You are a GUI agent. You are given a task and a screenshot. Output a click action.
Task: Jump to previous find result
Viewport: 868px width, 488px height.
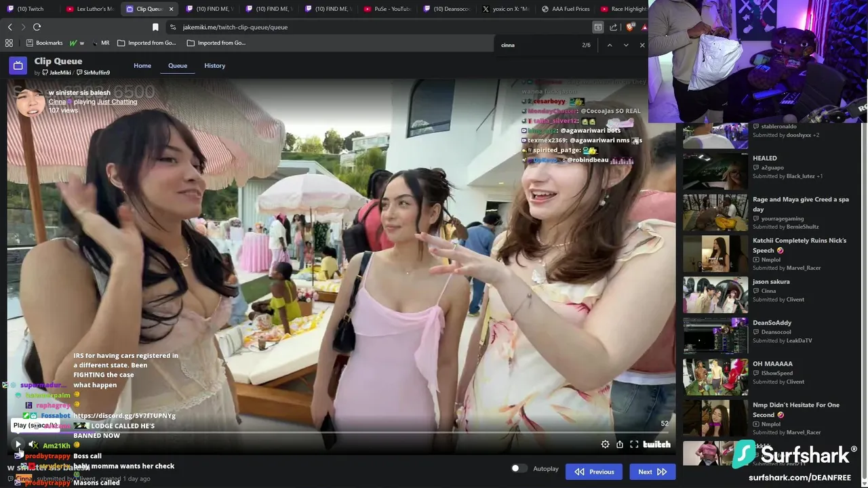tap(609, 45)
